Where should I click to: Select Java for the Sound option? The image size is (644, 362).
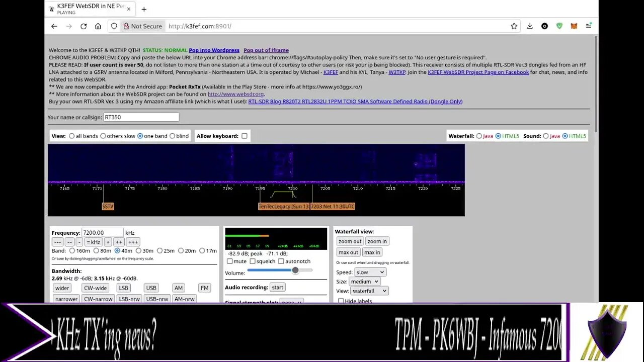pos(546,136)
